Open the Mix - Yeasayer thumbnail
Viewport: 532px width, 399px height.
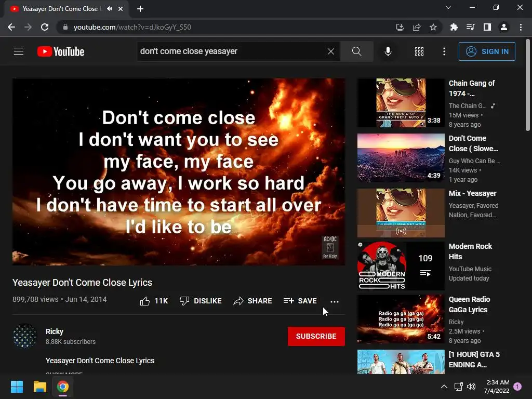(x=401, y=212)
